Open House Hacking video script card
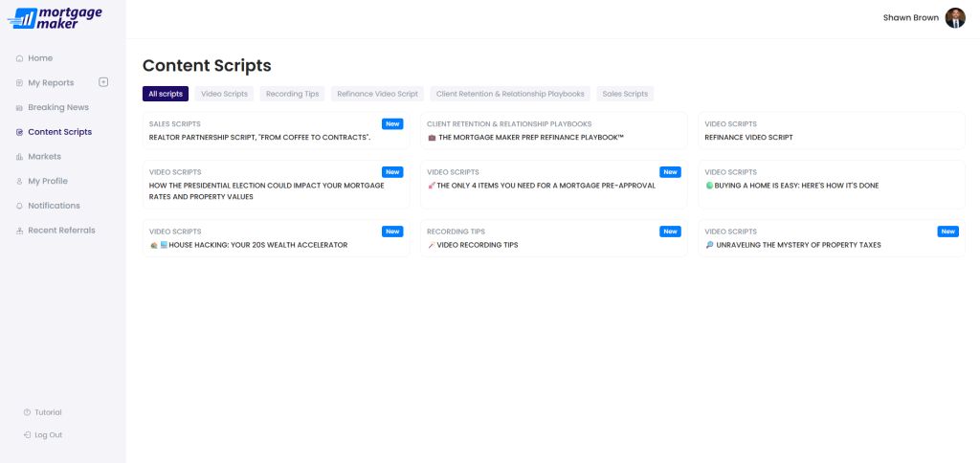The image size is (980, 463). pos(276,238)
